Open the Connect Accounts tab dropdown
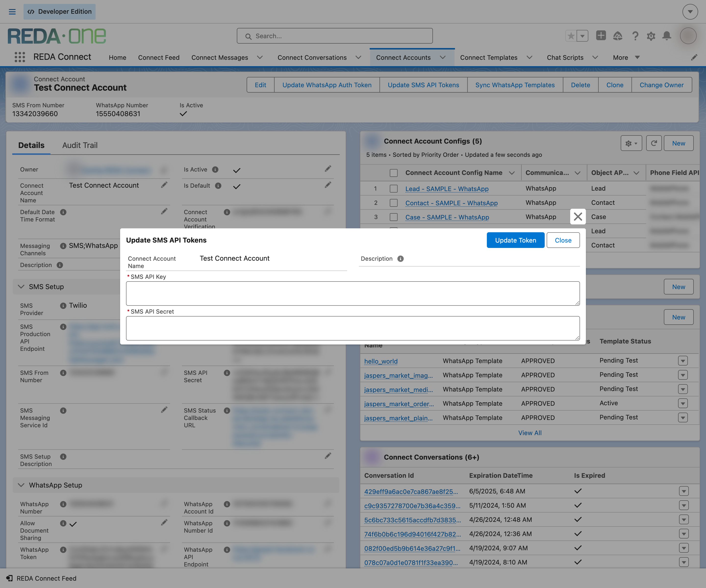 443,58
